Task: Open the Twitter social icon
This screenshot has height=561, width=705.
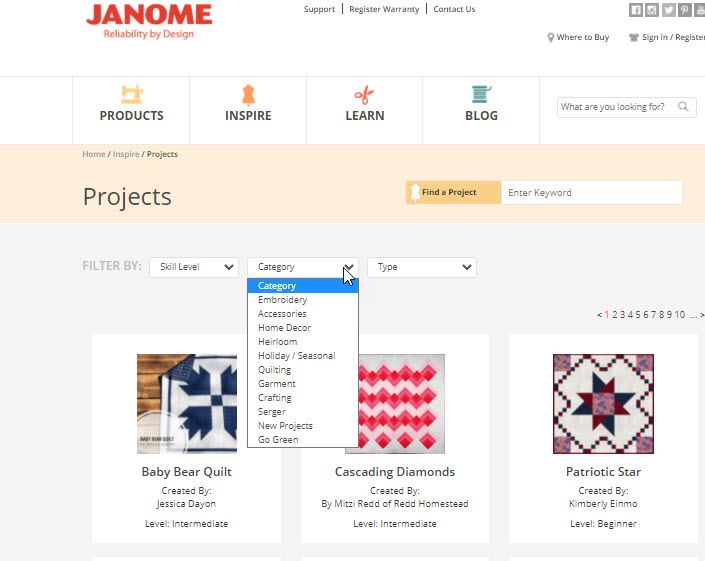Action: point(668,10)
